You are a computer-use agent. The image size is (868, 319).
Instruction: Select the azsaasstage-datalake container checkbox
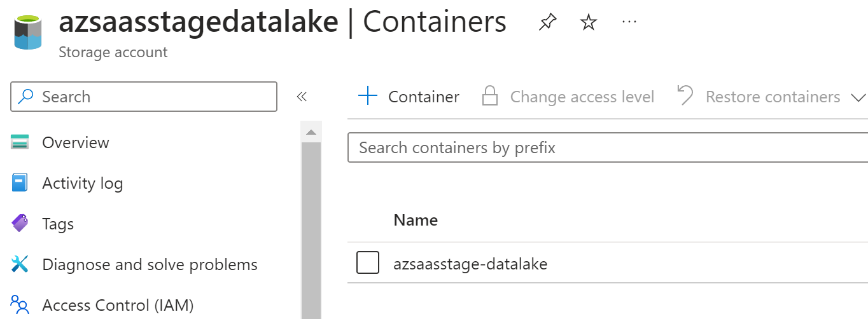(368, 263)
